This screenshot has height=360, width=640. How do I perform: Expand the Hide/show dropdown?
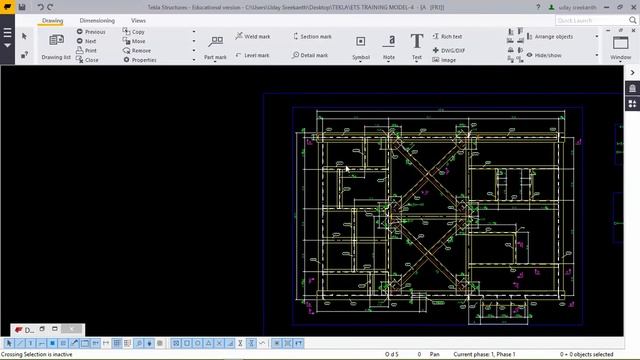click(x=597, y=55)
